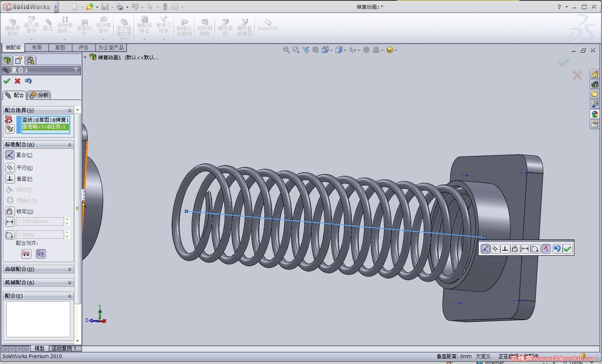Toggle the distance mate button beside 7.74974884mm
602x364 pixels.
(x=10, y=222)
